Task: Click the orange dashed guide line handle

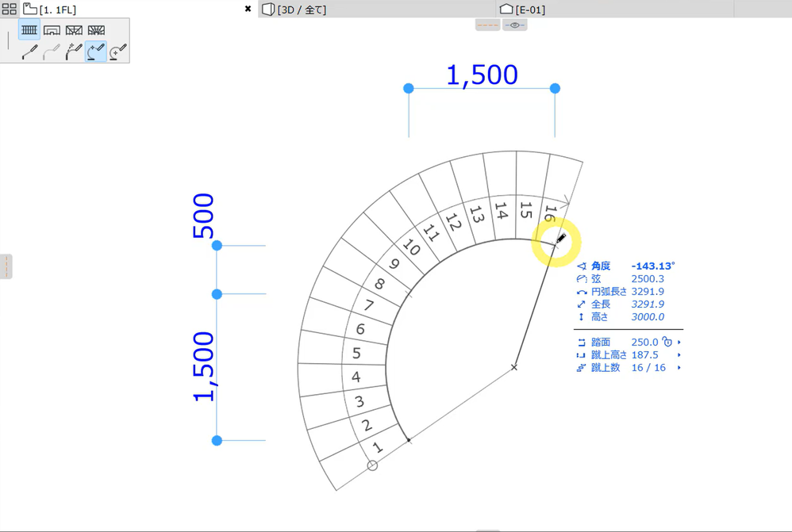Action: [488, 25]
